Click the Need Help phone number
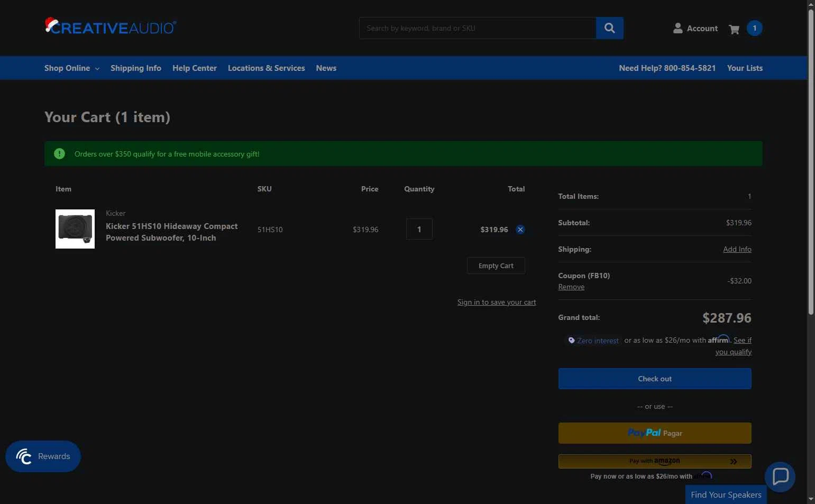The image size is (815, 504). tap(667, 68)
